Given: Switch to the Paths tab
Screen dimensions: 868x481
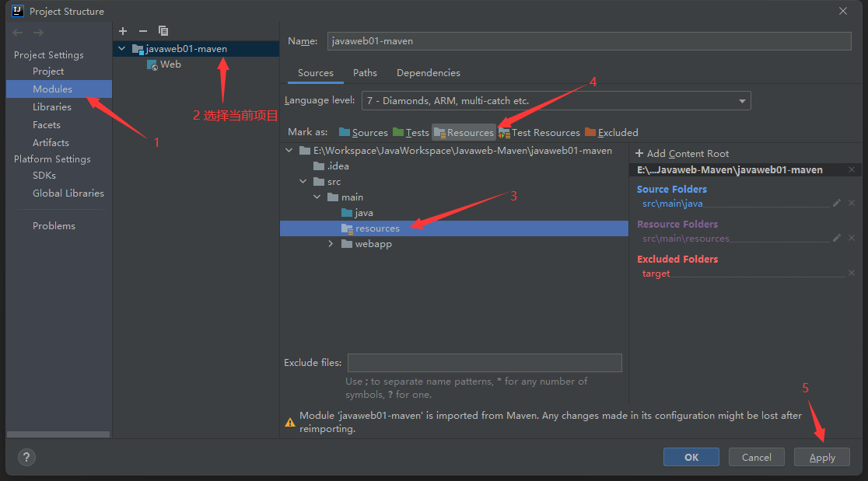Looking at the screenshot, I should [365, 73].
